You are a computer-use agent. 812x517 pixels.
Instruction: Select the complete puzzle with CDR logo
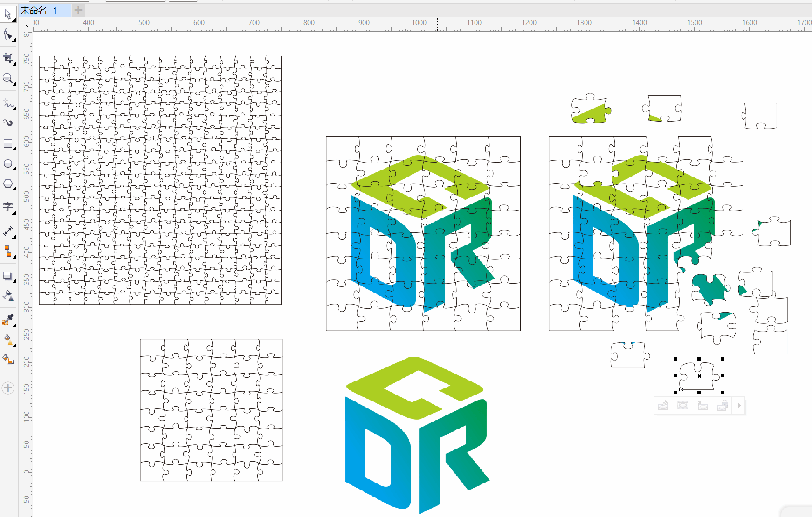[423, 234]
